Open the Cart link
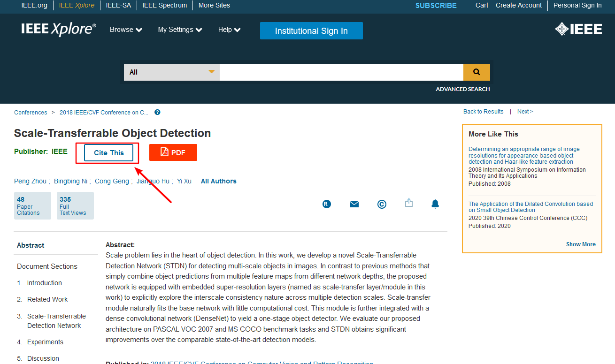 (482, 5)
